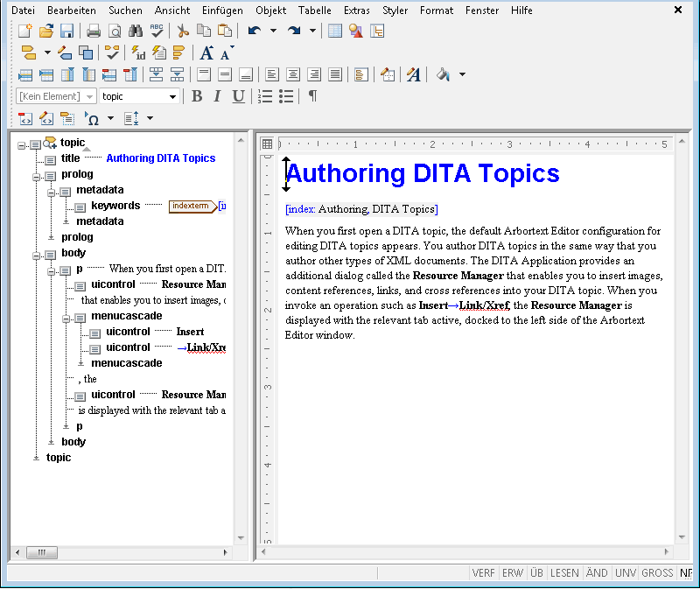Viewport: 700px width, 589px height.
Task: Toggle numbered list
Action: (x=265, y=96)
